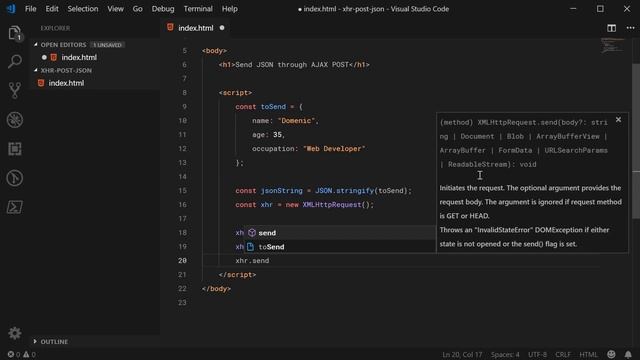Click age value 35 on line 11
Screen dimensions: 640x360
tap(278, 135)
